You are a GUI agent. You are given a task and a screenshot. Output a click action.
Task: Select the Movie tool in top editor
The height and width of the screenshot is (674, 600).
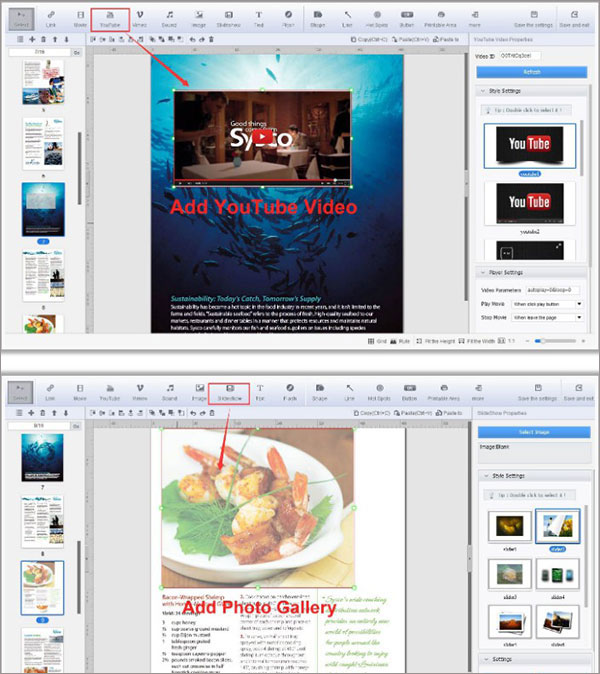(80, 19)
